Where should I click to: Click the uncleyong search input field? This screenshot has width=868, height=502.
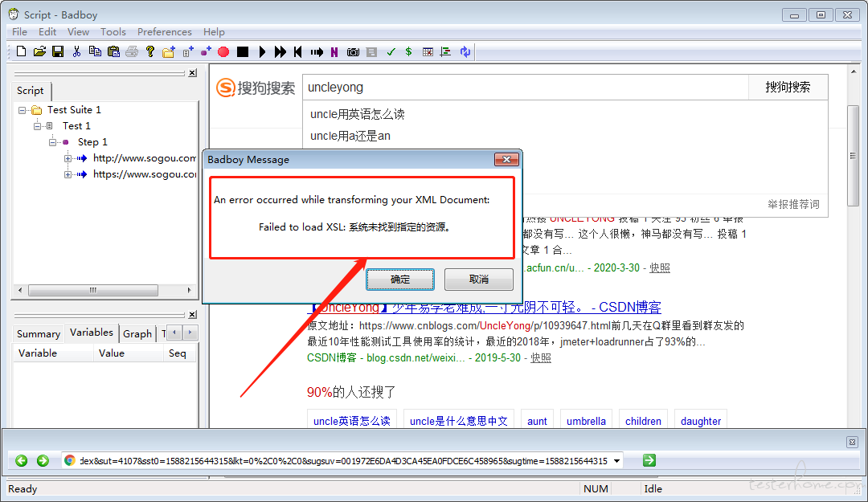[x=526, y=87]
